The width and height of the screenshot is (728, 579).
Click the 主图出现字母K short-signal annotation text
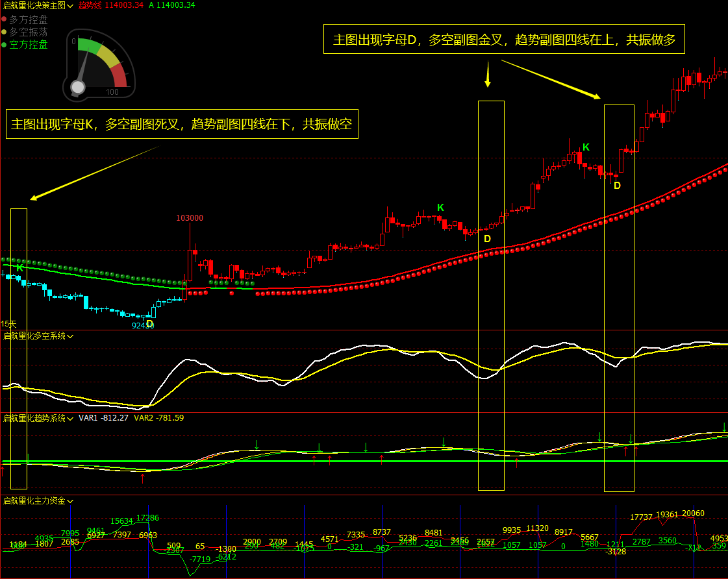[182, 124]
